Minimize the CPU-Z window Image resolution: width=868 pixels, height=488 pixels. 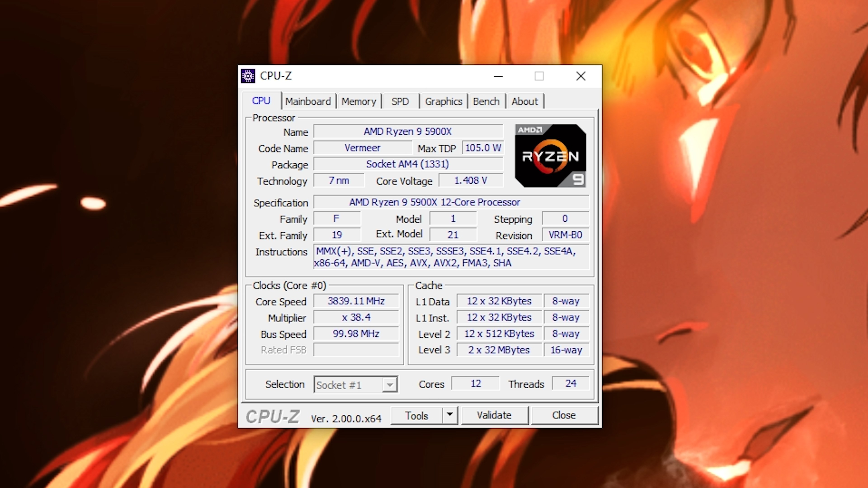(x=498, y=76)
